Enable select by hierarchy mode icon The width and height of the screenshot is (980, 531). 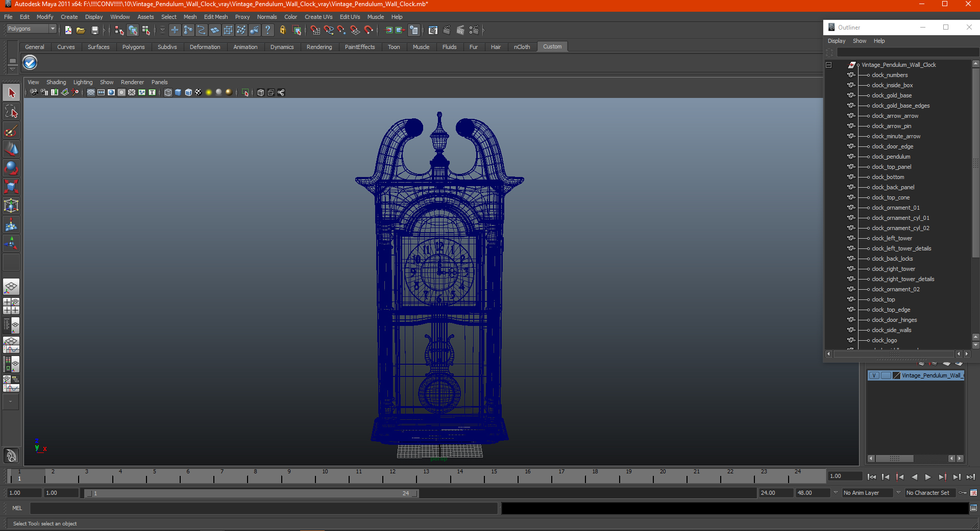coord(119,31)
